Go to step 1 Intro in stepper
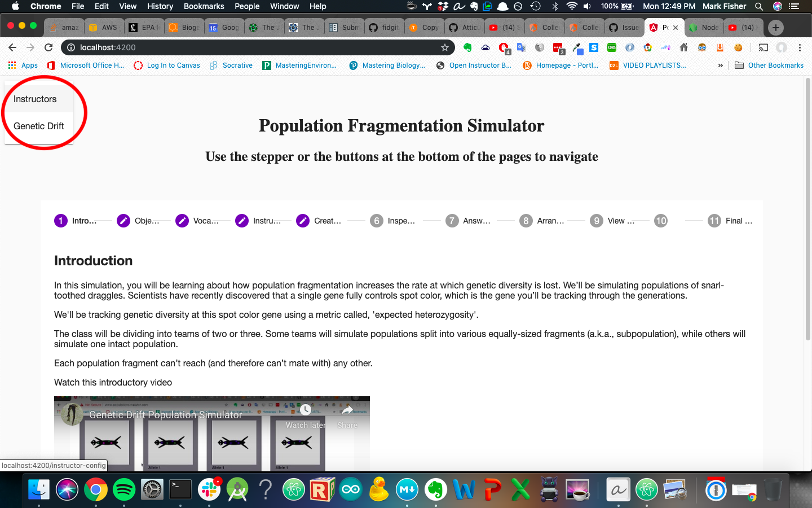The image size is (812, 508). [76, 221]
